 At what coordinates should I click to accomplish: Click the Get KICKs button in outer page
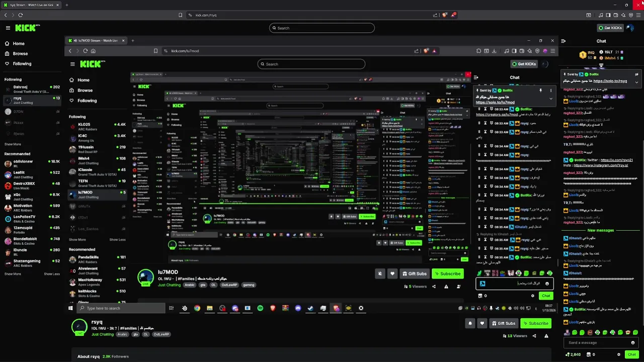click(x=610, y=28)
